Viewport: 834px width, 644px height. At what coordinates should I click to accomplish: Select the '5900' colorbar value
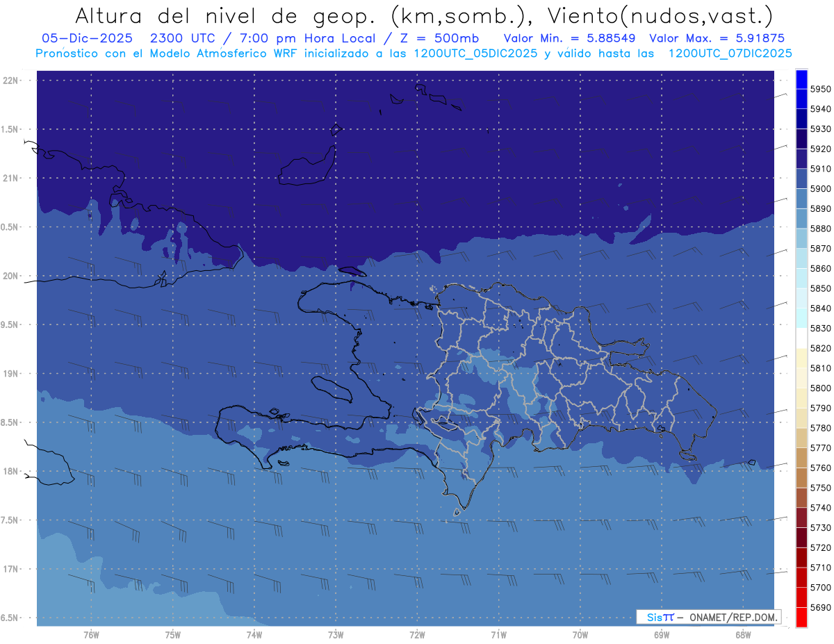pyautogui.click(x=820, y=189)
